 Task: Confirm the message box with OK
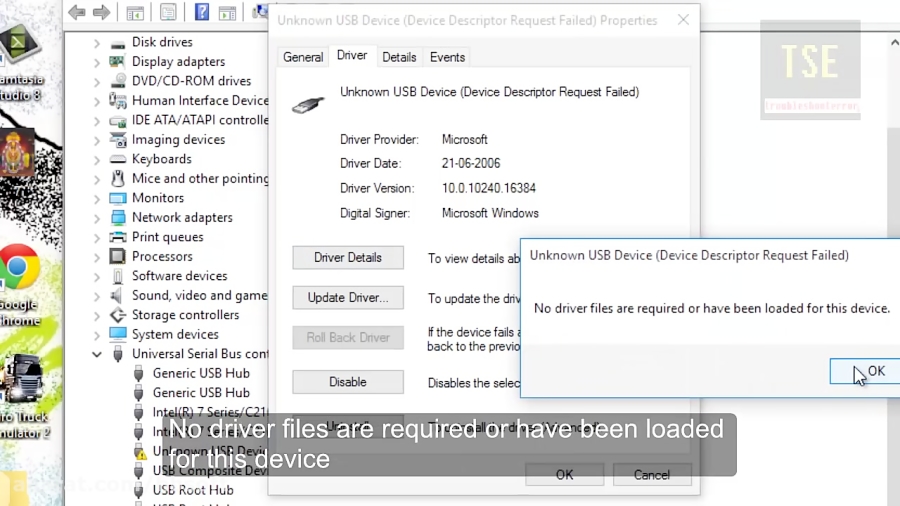tap(864, 371)
